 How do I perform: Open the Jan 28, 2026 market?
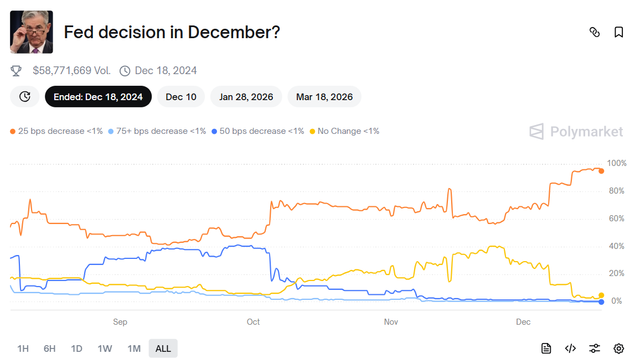(x=246, y=97)
